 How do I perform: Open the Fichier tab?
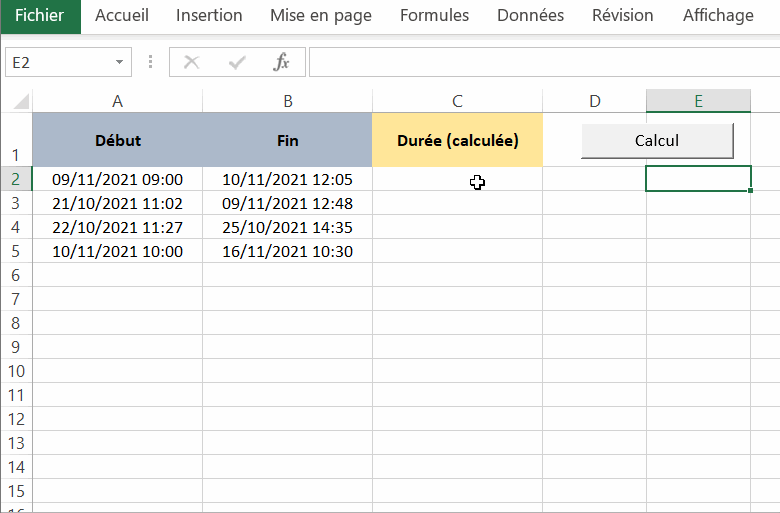coord(40,15)
